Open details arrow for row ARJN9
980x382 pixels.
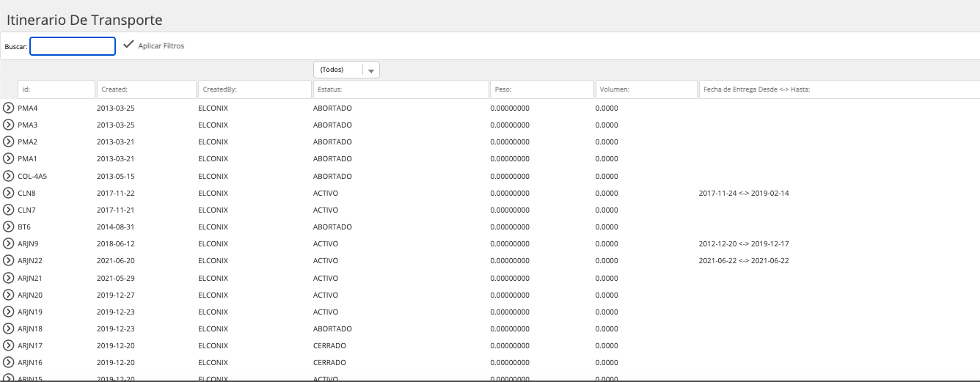point(9,243)
